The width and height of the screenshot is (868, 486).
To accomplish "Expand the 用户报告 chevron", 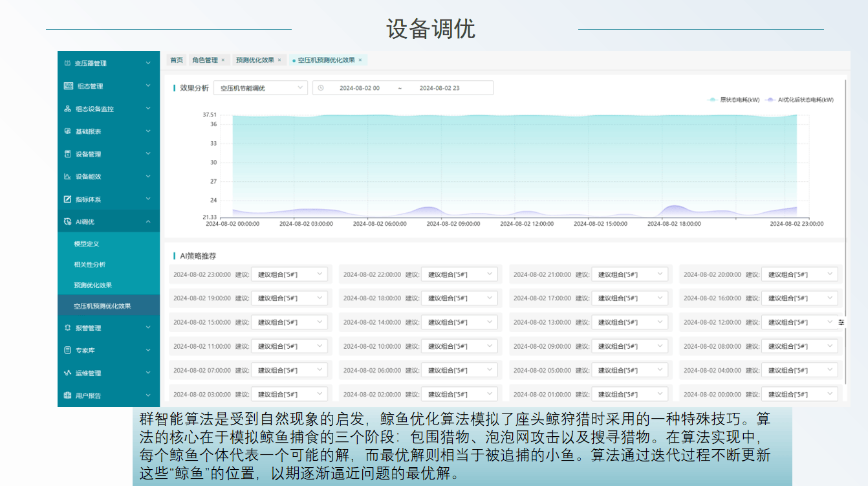I will coord(148,395).
